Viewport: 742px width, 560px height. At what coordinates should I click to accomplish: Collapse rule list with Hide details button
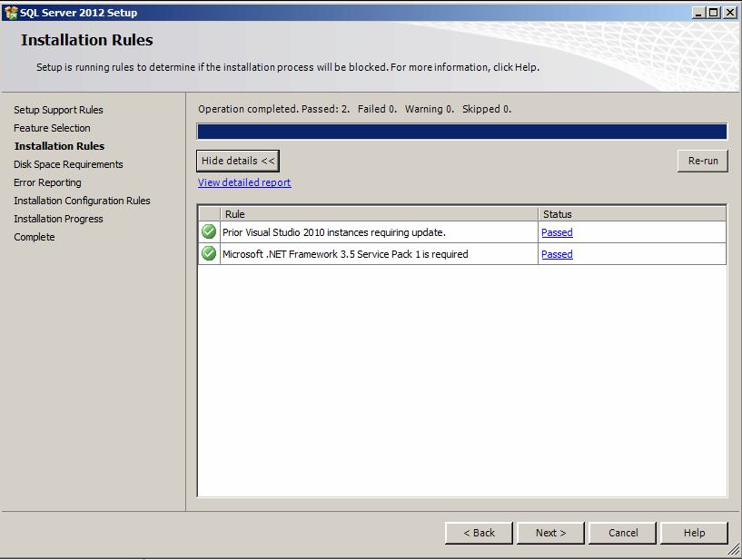pos(238,161)
